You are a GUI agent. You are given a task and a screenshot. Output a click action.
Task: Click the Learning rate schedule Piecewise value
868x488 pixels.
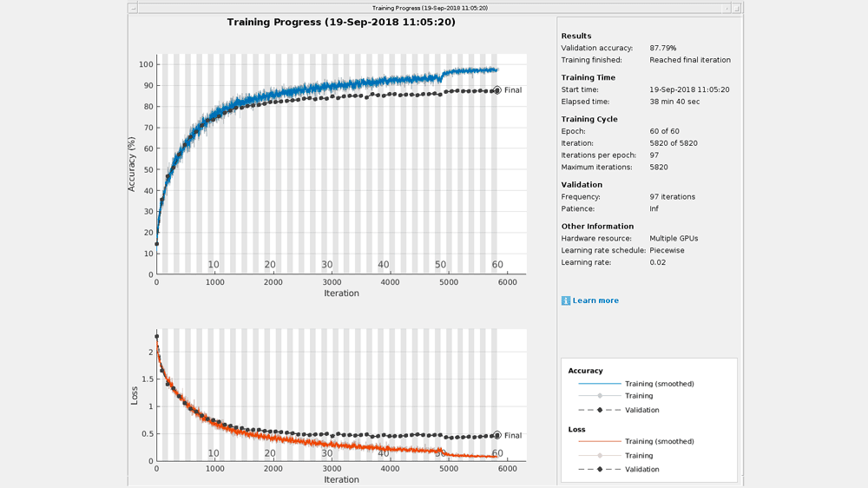coord(667,250)
